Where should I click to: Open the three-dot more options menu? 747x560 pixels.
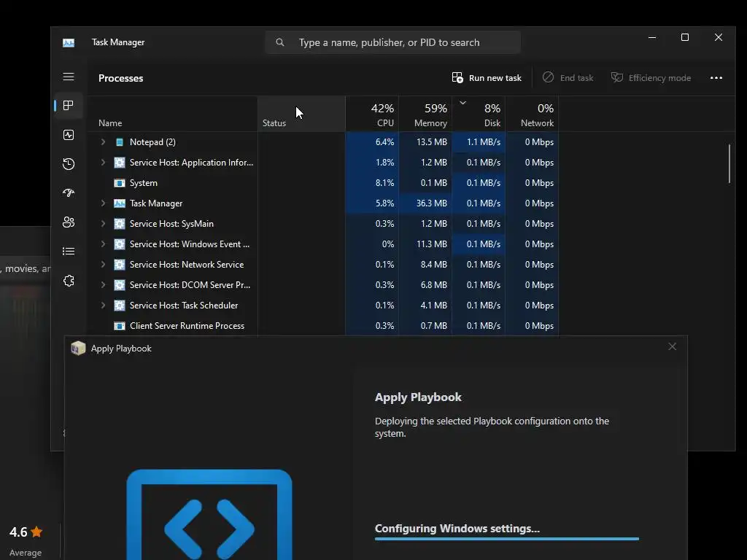coord(716,77)
